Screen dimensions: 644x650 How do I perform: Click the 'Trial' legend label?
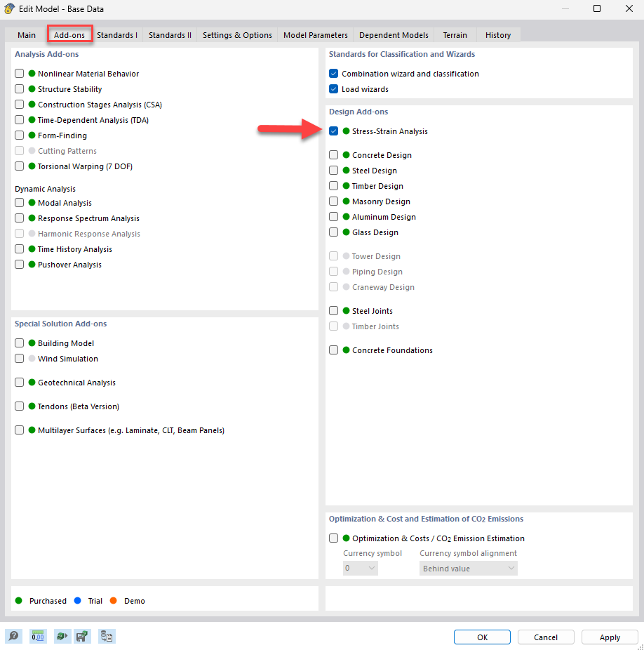point(95,601)
